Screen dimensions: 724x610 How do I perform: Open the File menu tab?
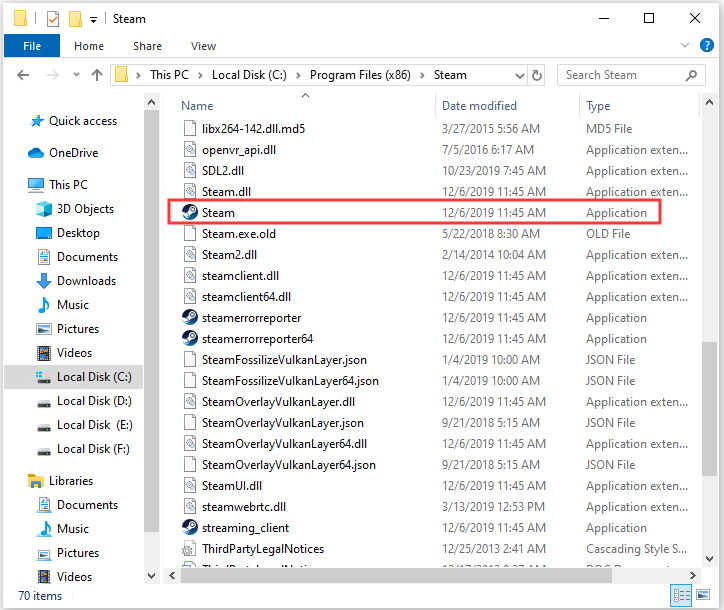click(x=32, y=46)
